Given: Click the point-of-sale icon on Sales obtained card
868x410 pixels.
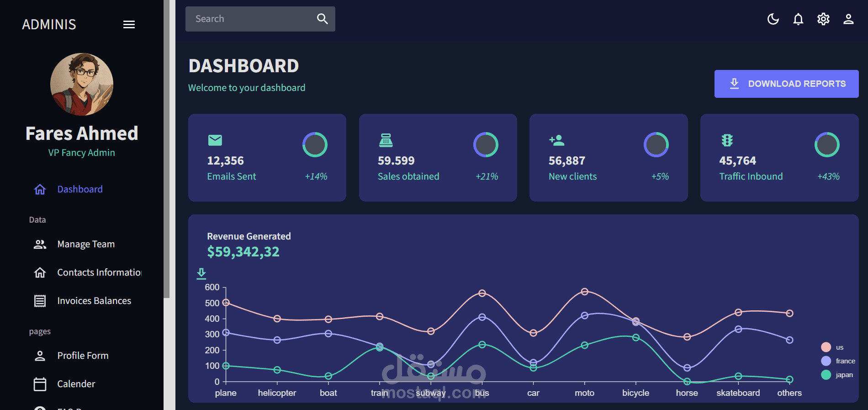Looking at the screenshot, I should click(x=386, y=140).
